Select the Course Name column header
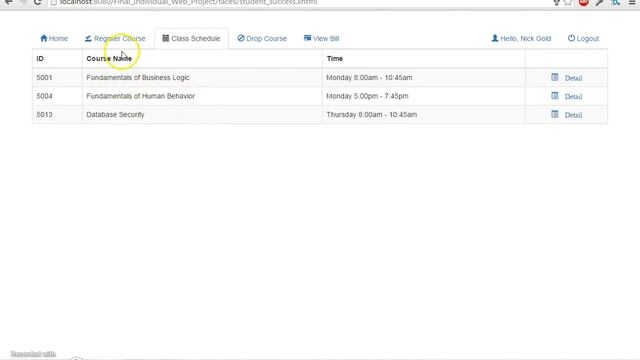Screen dimensions: 640x360 pyautogui.click(x=109, y=58)
